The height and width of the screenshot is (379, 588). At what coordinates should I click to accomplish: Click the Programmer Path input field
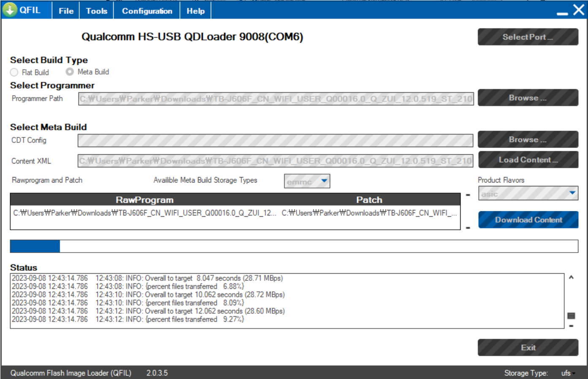tap(276, 99)
